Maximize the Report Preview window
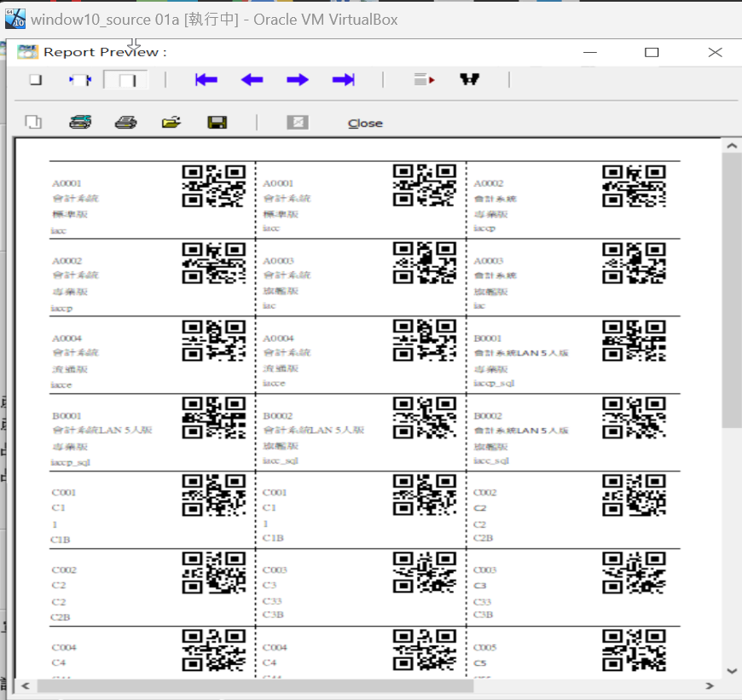Viewport: 742px width, 700px height. pos(652,52)
